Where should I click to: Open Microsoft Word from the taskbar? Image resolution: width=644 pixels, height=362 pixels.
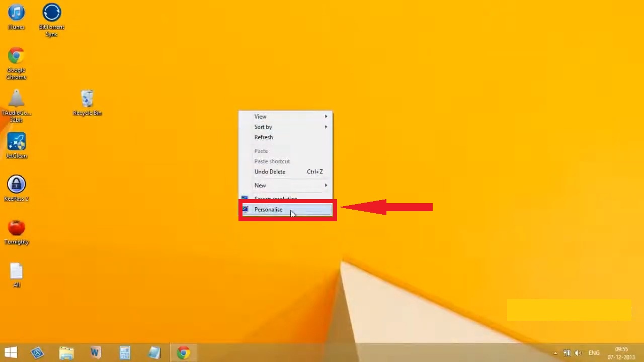(95, 352)
